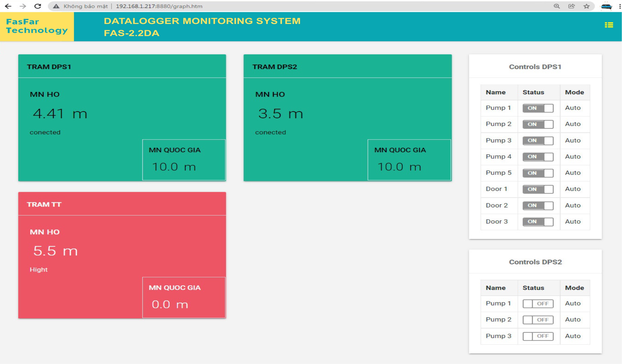
Task: Open the browser three-dot menu
Action: click(x=620, y=6)
